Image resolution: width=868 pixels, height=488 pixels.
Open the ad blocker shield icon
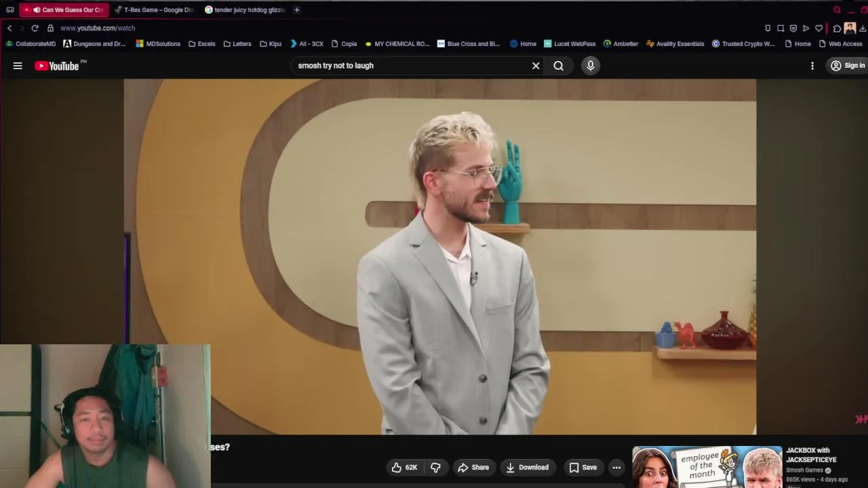[793, 28]
